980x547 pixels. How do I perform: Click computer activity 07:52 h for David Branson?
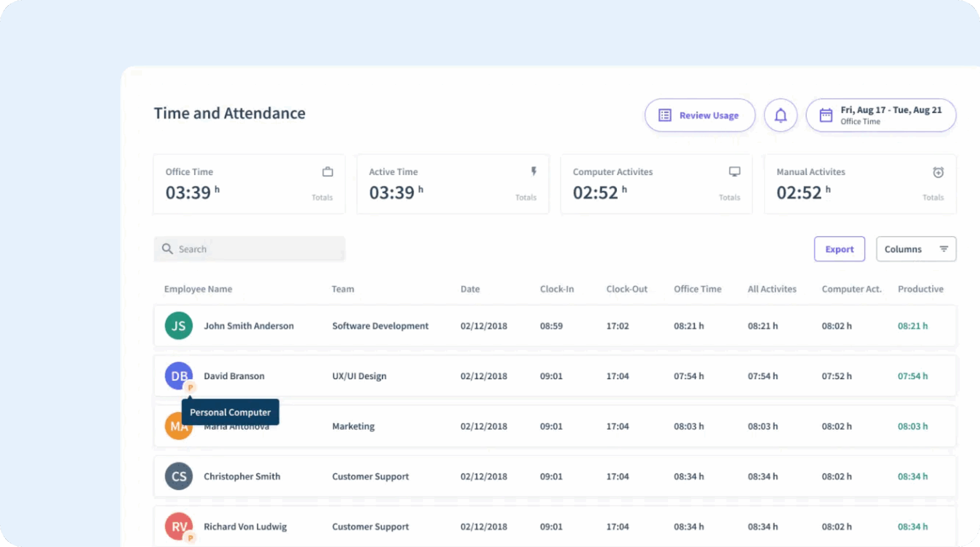pos(836,376)
